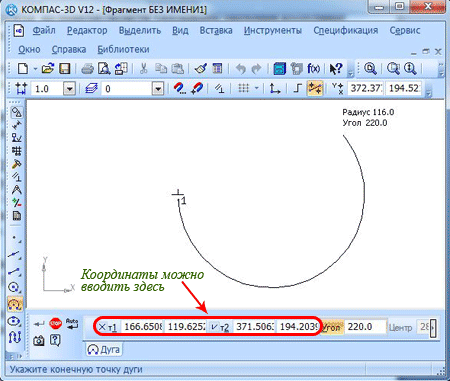Copy properties with the paintbrush icon

pos(201,69)
